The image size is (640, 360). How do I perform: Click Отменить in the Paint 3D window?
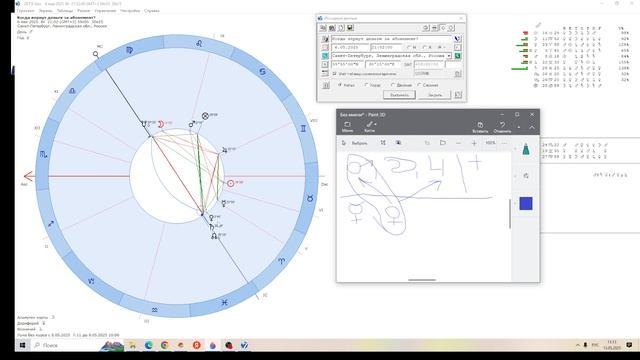click(502, 127)
